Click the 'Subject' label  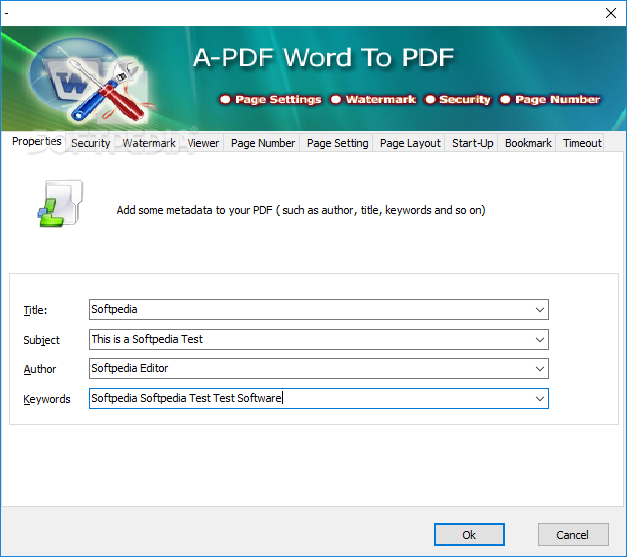[42, 340]
